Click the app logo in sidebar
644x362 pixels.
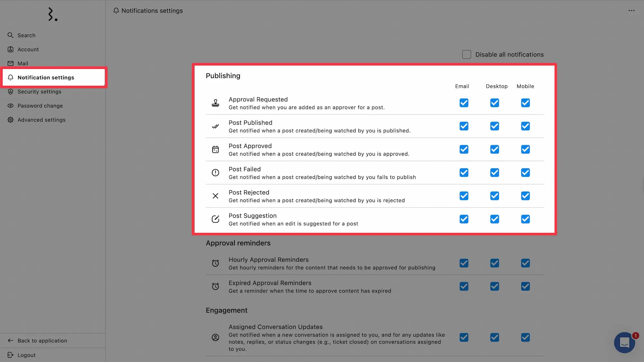52,14
